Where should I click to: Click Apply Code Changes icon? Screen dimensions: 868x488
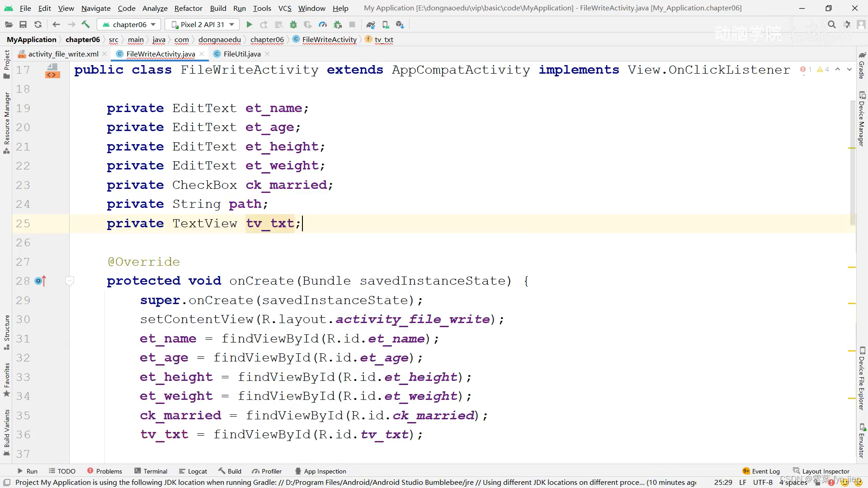(279, 24)
